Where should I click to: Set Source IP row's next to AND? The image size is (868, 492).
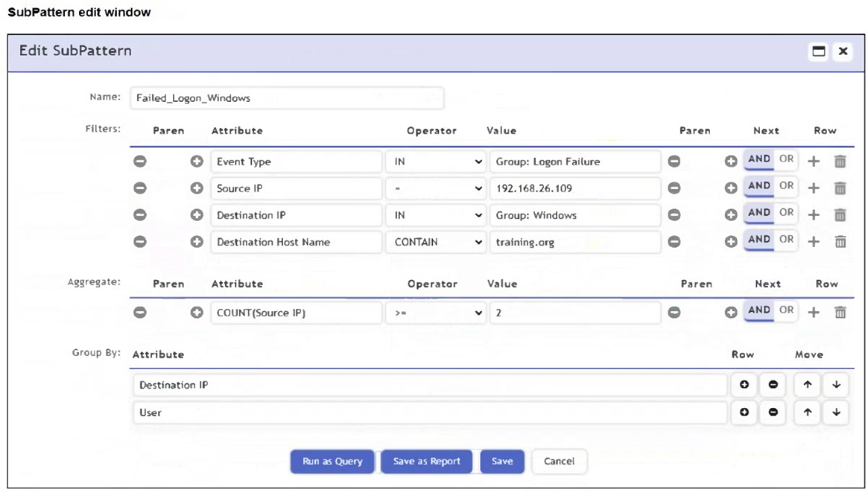758,187
